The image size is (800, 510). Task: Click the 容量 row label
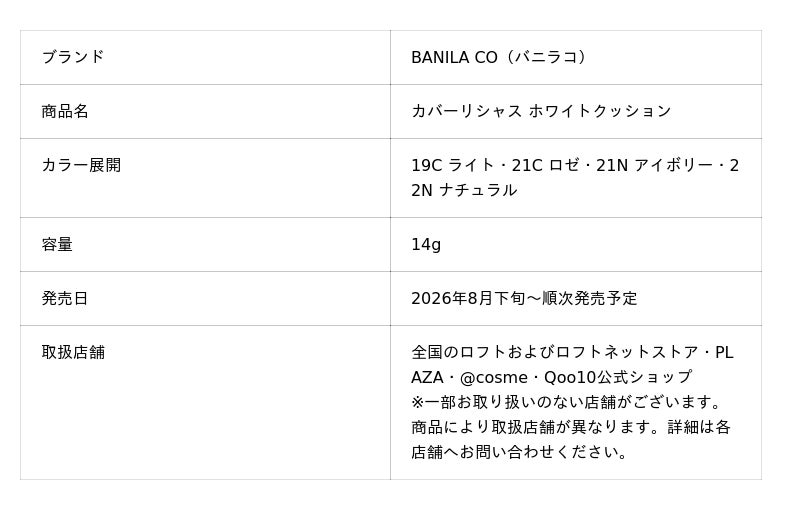click(x=57, y=245)
